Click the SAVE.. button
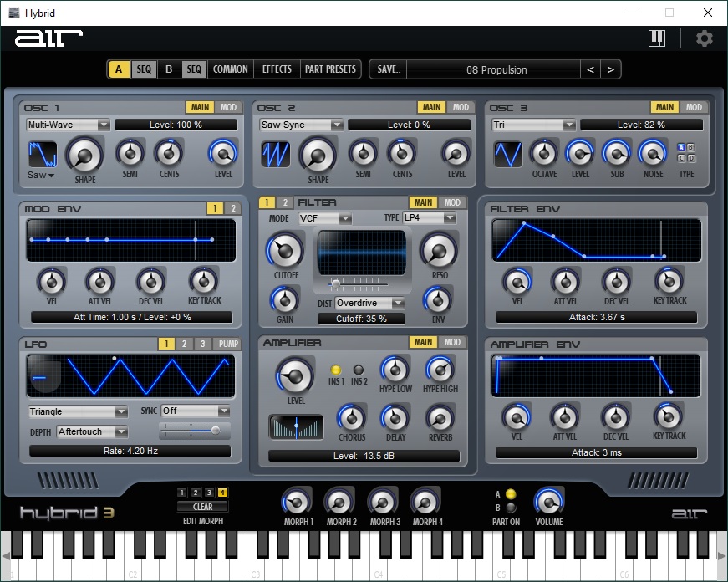 (x=388, y=69)
